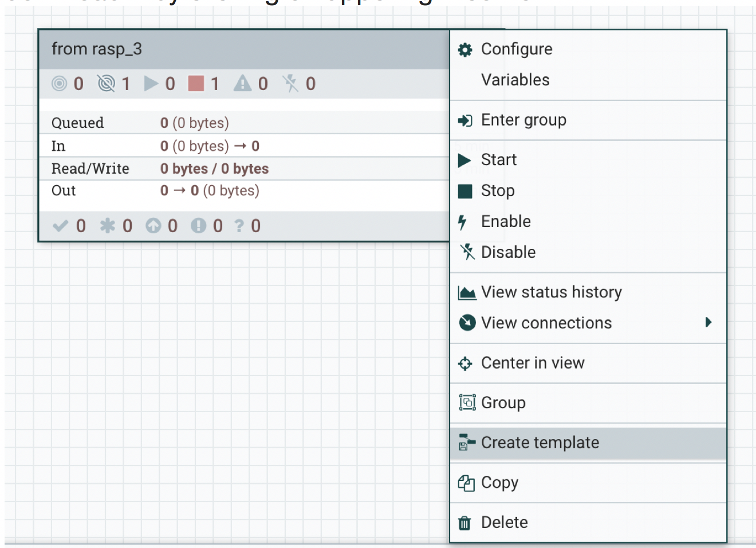756x548 pixels.
Task: Select the Copy duplicate-pages icon
Action: click(x=467, y=482)
